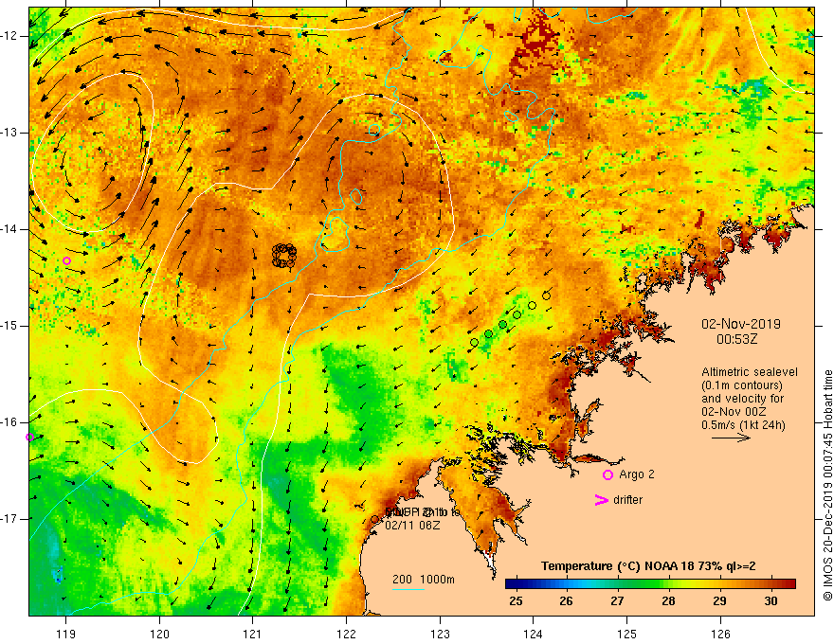
Task: Select magenta Argo circle near 119E, 14.3S
Action: [x=66, y=260]
